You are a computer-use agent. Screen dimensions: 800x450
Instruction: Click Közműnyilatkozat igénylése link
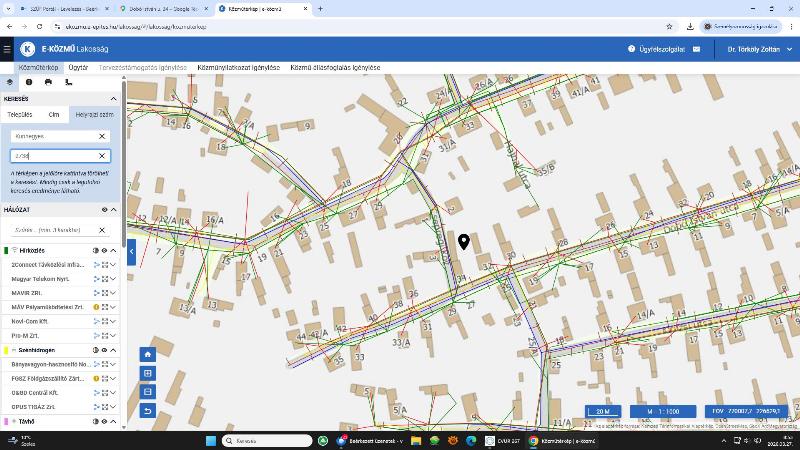point(238,67)
